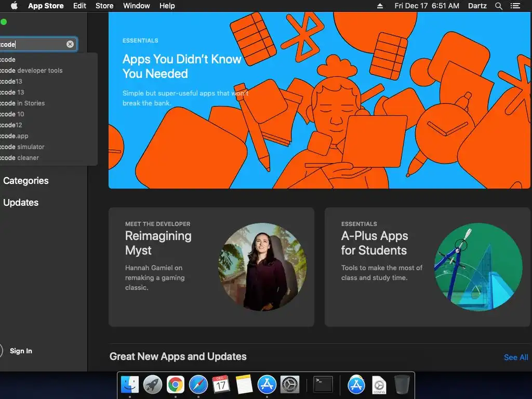Open the Trash in the Dock
The width and height of the screenshot is (532, 399).
pyautogui.click(x=402, y=384)
